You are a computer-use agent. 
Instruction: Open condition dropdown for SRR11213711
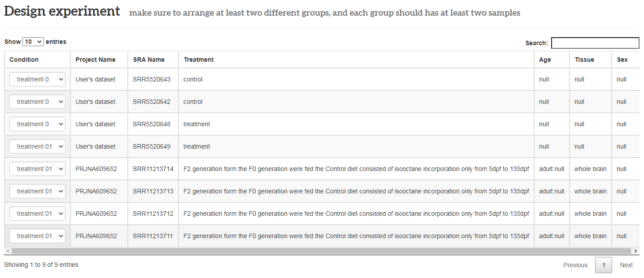(37, 236)
